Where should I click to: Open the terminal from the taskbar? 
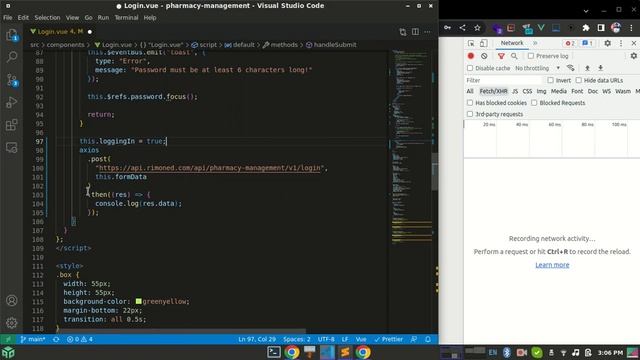274,352
